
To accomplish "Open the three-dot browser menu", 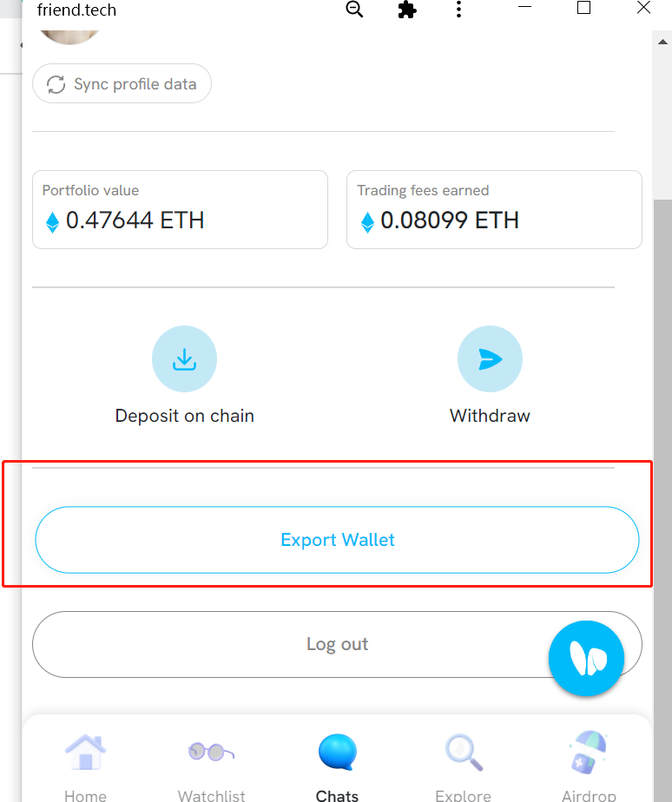I will pos(458,10).
